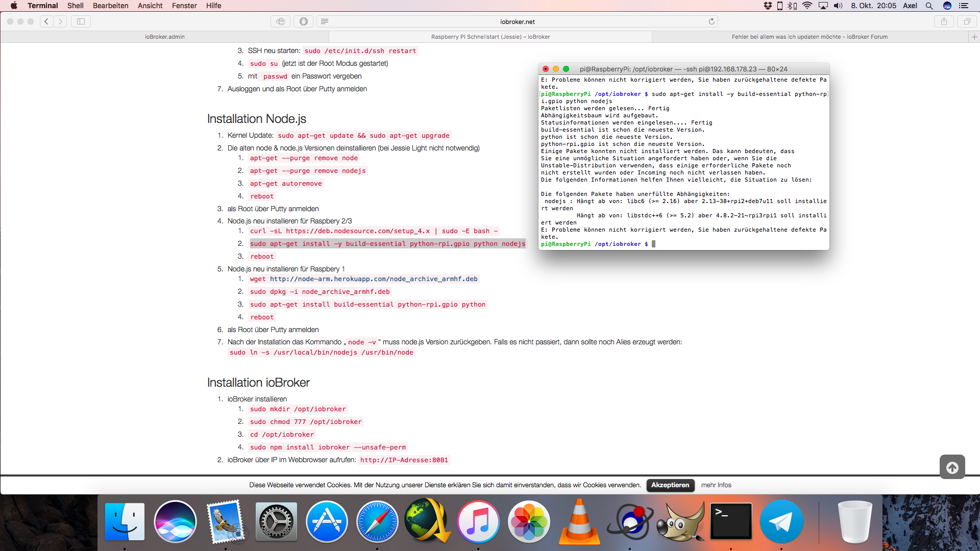
Task: Switch to the ioBroker.admin tab
Action: (x=164, y=37)
